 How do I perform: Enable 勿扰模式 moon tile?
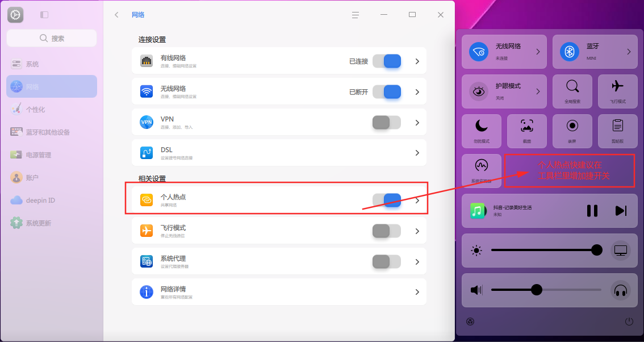[x=482, y=131]
